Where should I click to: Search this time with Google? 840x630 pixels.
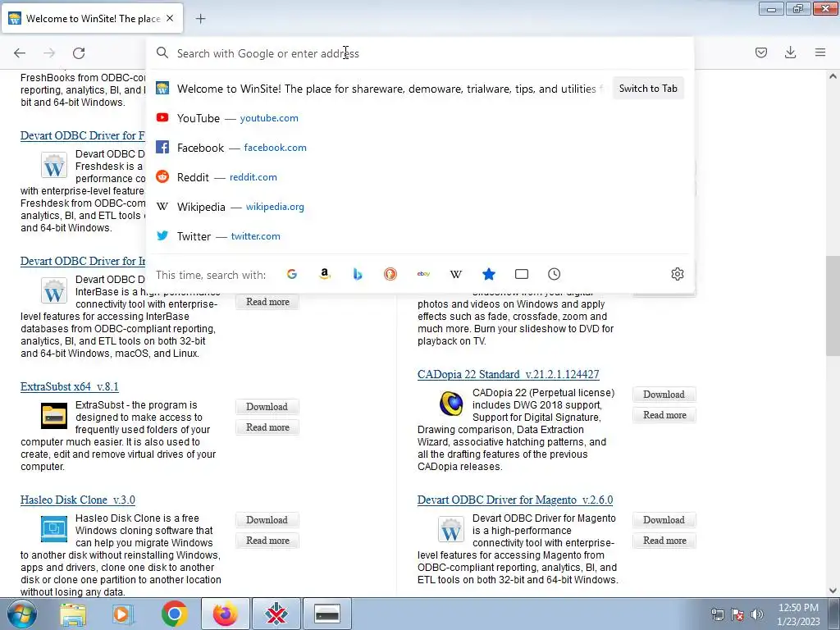[292, 274]
